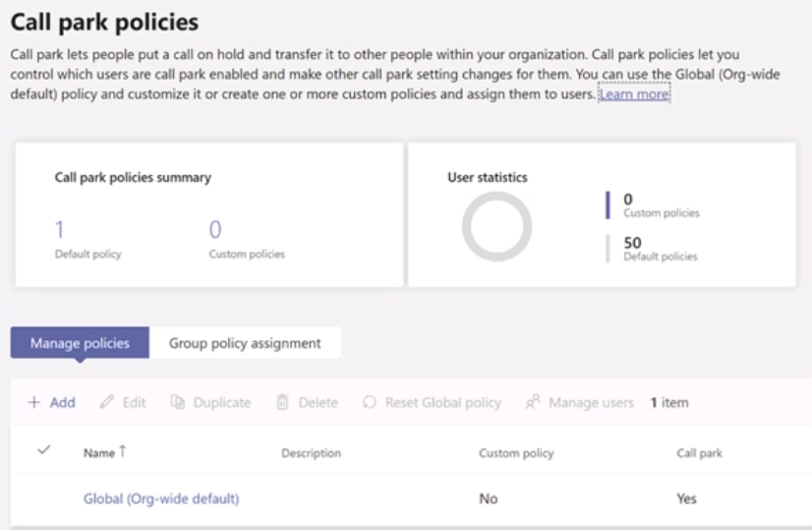Click the No value under Custom policy
Image resolution: width=812 pixels, height=530 pixels.
pos(489,499)
